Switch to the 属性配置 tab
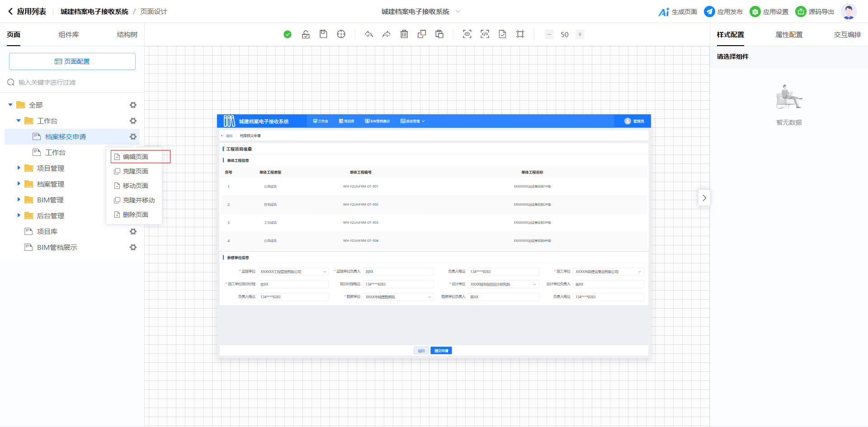868x427 pixels. [x=789, y=35]
